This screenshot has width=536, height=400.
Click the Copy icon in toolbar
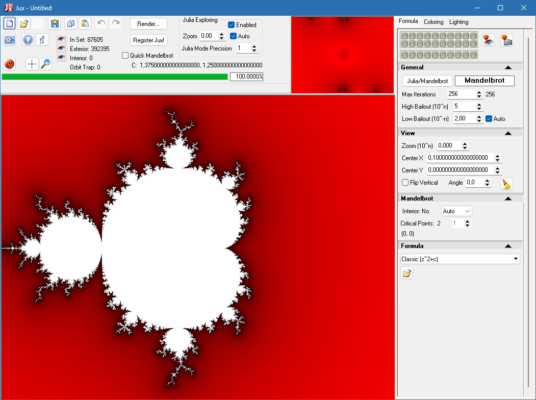[x=71, y=24]
